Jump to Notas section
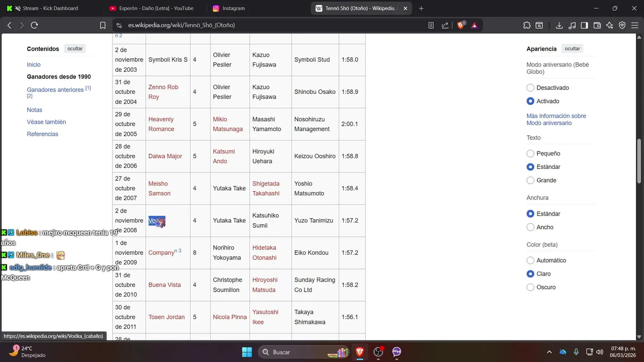This screenshot has width=644, height=362. coord(35,110)
